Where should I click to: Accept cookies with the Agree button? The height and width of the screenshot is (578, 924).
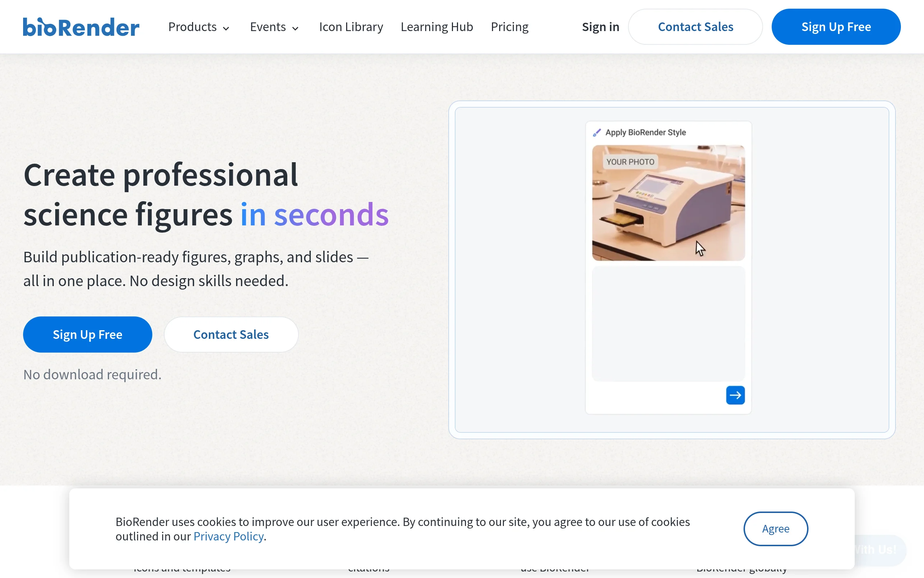[x=775, y=529]
